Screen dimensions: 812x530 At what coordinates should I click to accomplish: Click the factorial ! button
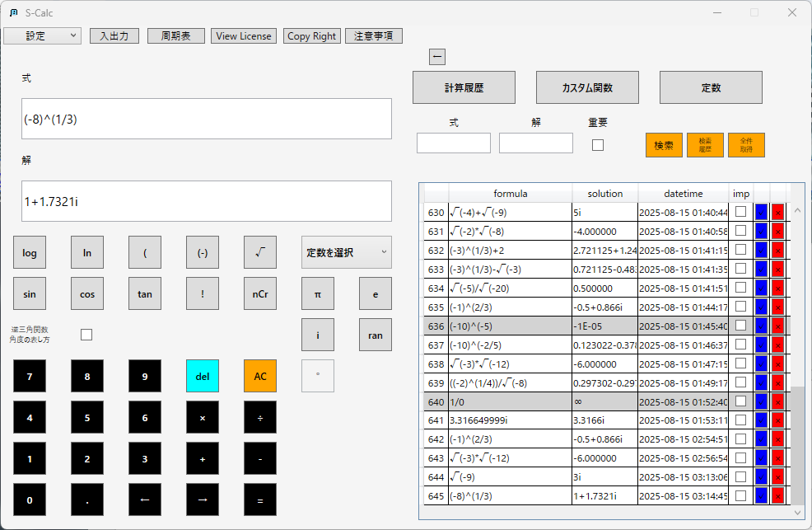coord(203,293)
